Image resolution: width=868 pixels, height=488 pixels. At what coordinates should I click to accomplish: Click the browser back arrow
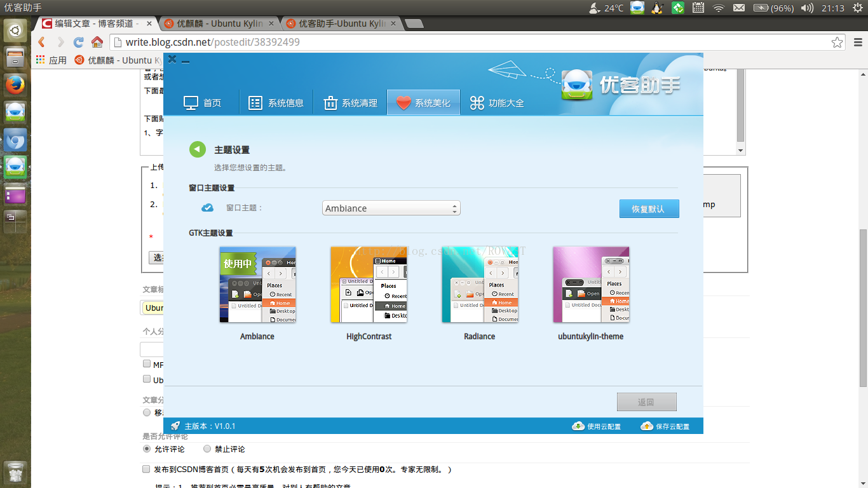tap(42, 42)
